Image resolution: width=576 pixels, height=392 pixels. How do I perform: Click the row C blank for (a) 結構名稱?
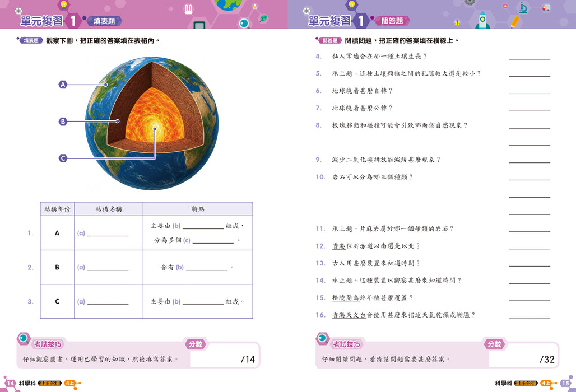tap(108, 302)
